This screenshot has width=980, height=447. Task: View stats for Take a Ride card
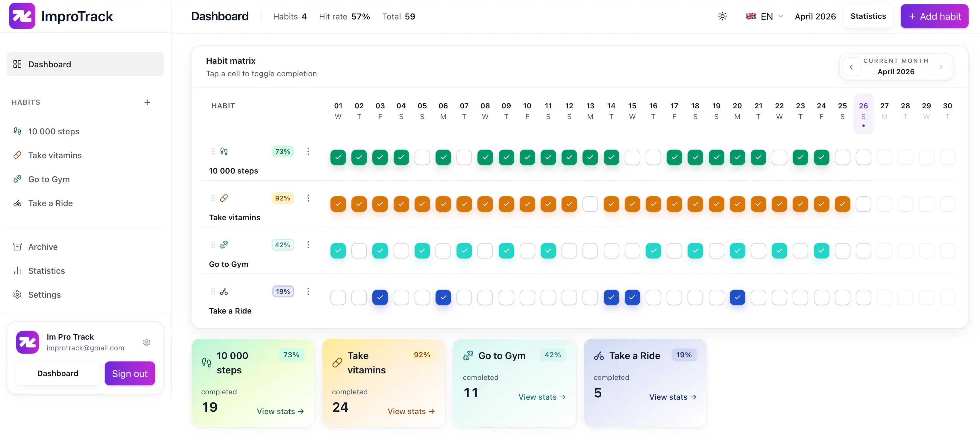(673, 397)
